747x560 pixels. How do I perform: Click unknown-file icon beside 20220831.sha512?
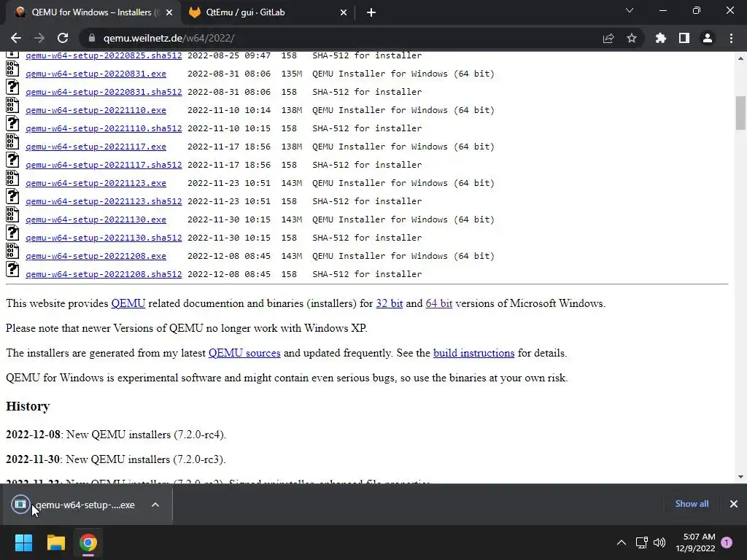pos(12,87)
